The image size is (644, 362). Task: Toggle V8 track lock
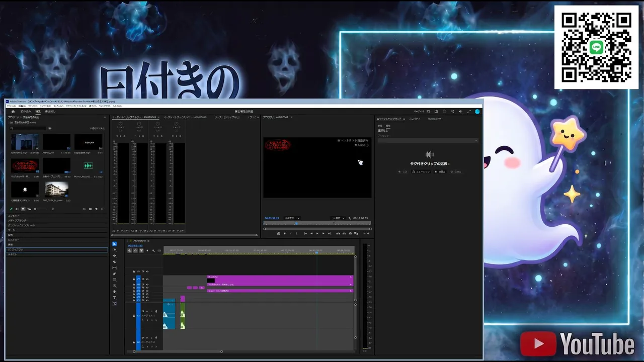pos(134,271)
